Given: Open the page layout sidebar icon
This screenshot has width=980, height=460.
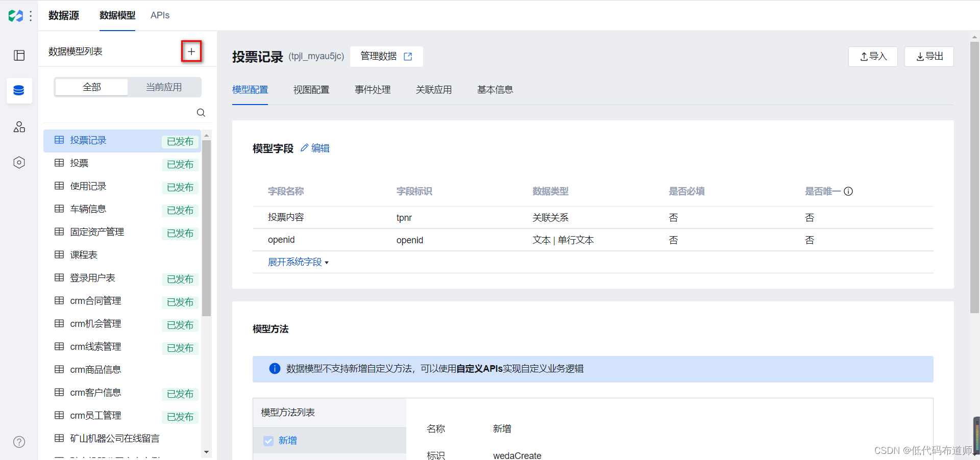Looking at the screenshot, I should (x=19, y=55).
